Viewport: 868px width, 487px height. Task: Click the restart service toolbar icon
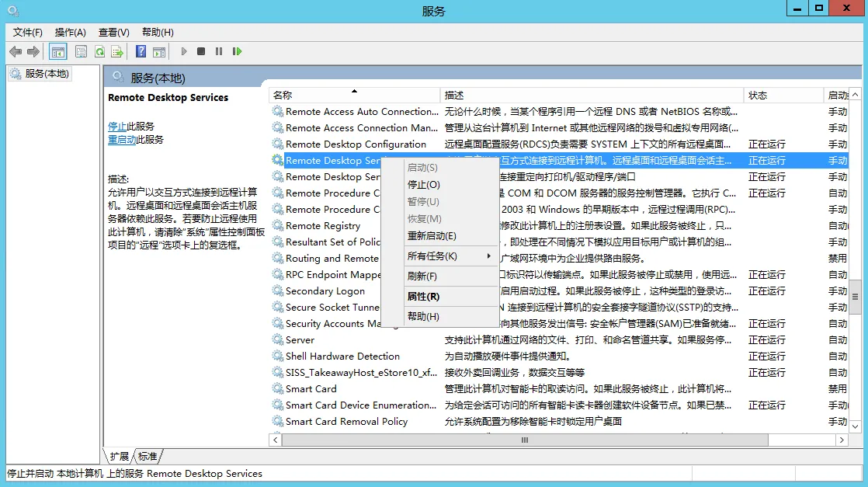(x=236, y=51)
